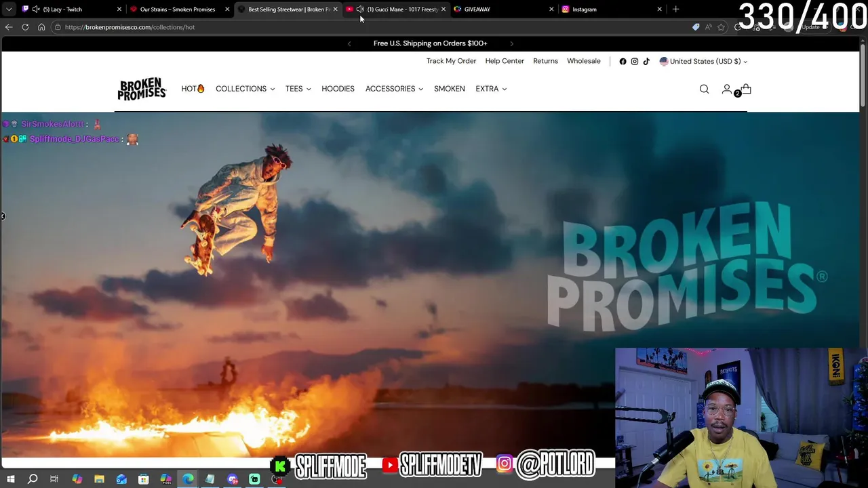Viewport: 868px width, 488px height.
Task: Close the GIVEAWAY tab
Action: [551, 9]
